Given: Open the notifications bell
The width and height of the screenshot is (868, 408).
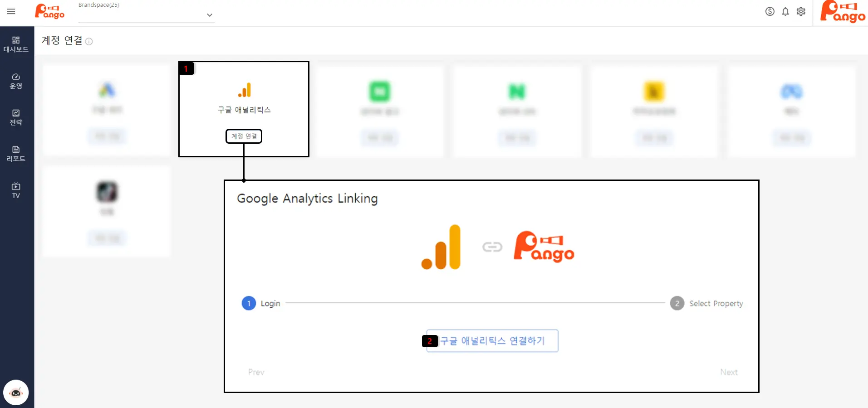Looking at the screenshot, I should click(785, 11).
